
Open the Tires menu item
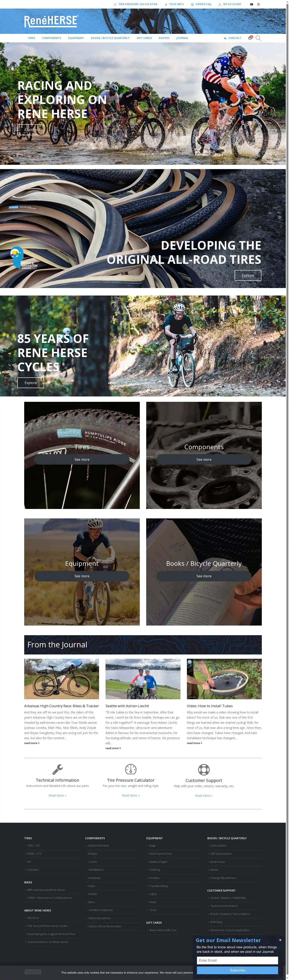coord(31,38)
